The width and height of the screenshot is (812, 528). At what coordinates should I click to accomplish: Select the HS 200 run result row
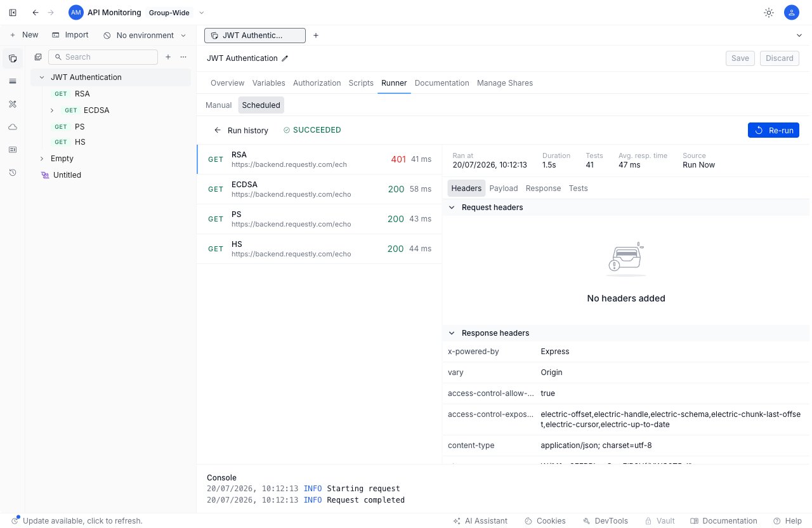[x=319, y=249]
